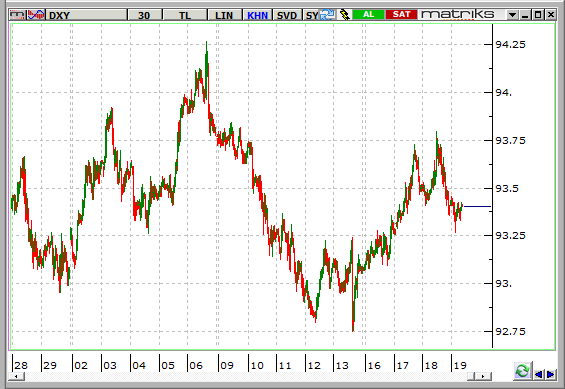Click the 93.25 price axis label

tap(510, 236)
